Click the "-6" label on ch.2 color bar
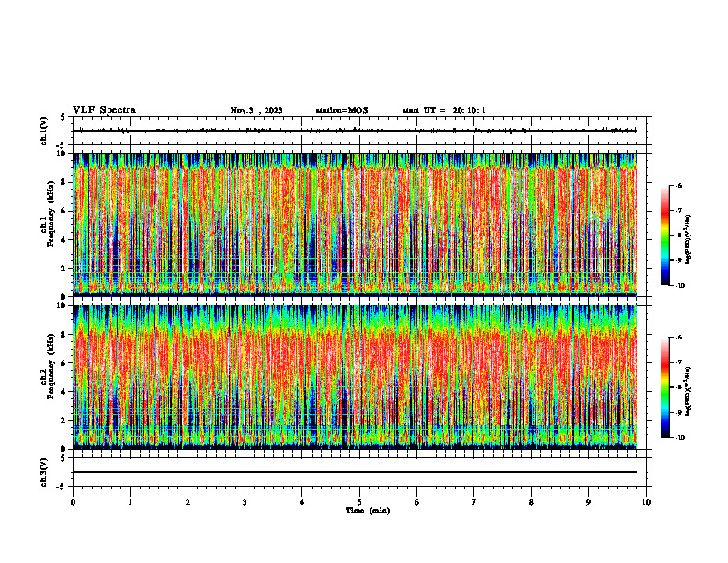728x563 pixels. tap(679, 338)
